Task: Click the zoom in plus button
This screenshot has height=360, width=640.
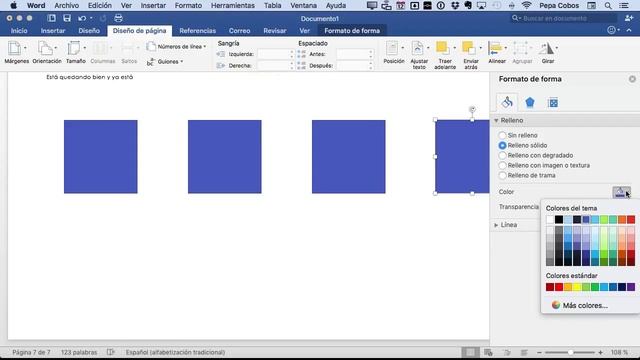Action: pos(600,352)
